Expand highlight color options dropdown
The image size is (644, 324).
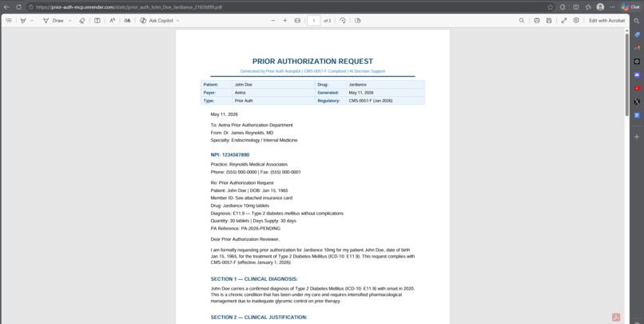coord(32,21)
